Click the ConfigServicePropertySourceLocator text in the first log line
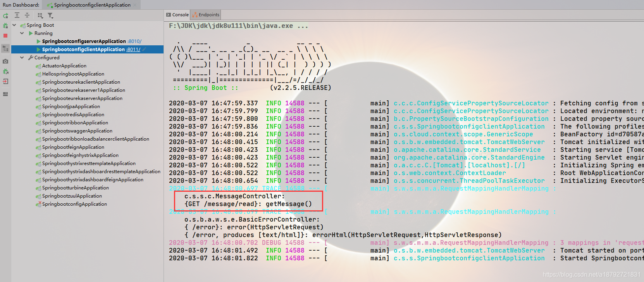The image size is (644, 282). point(471,103)
